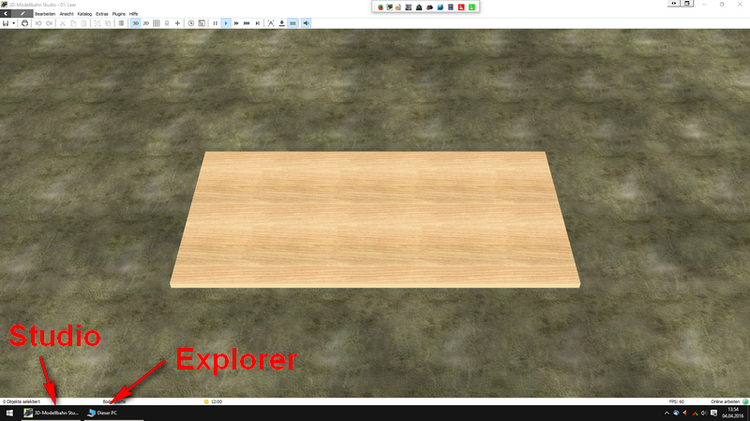Screen dimensions: 750x421
Task: Click the download arrow icon
Action: pyautogui.click(x=282, y=23)
